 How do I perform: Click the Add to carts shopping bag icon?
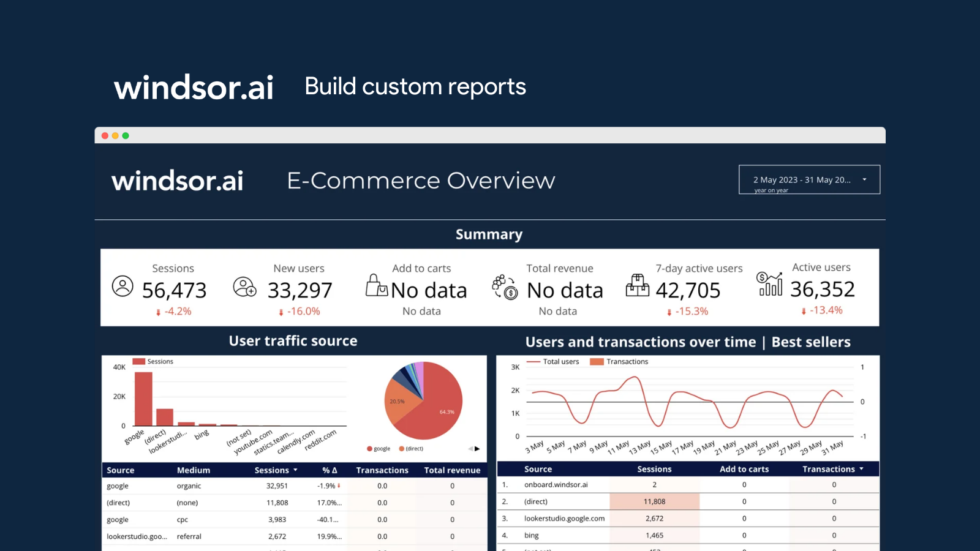tap(376, 285)
